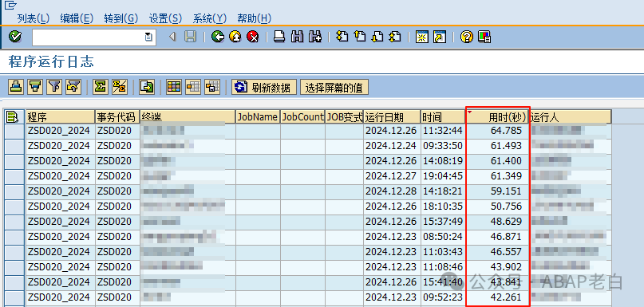Click the time cell 14:08:19
644x307 pixels.
tap(443, 161)
